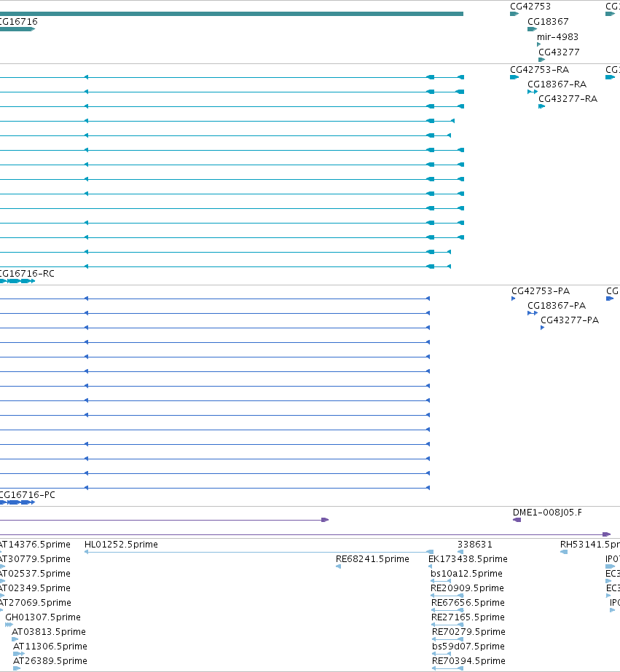The image size is (620, 672).
Task: Select the AT26389.5prime EST label
Action: (50, 661)
